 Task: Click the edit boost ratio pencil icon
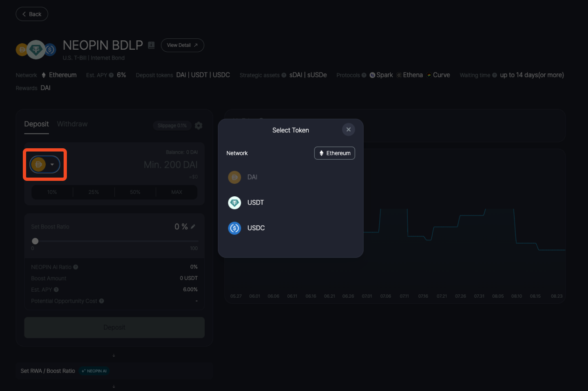click(193, 227)
